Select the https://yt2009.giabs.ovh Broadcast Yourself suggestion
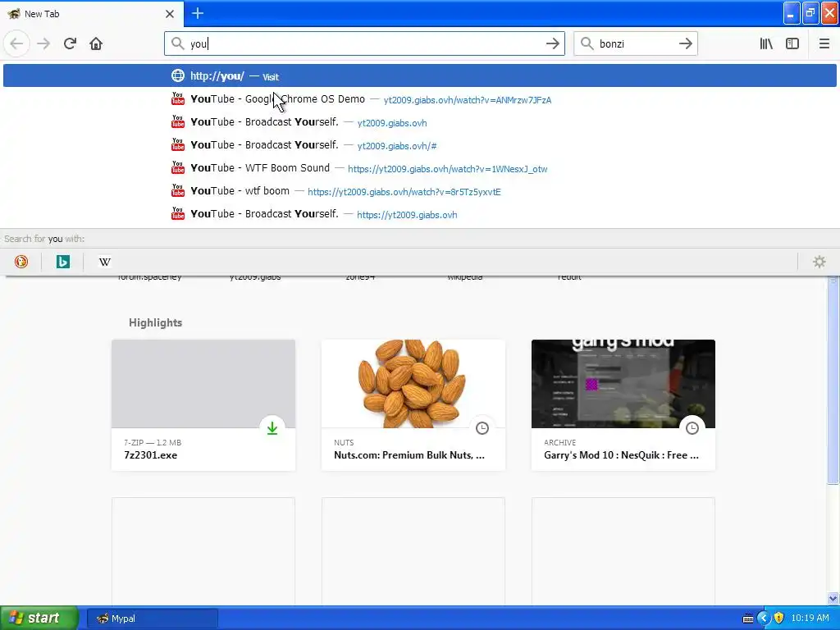840x630 pixels. (x=419, y=214)
